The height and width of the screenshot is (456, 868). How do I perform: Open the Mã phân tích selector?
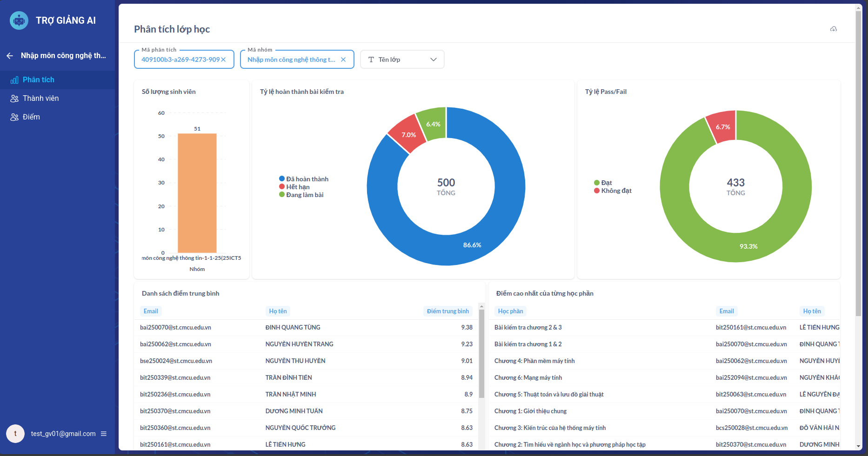tap(180, 59)
